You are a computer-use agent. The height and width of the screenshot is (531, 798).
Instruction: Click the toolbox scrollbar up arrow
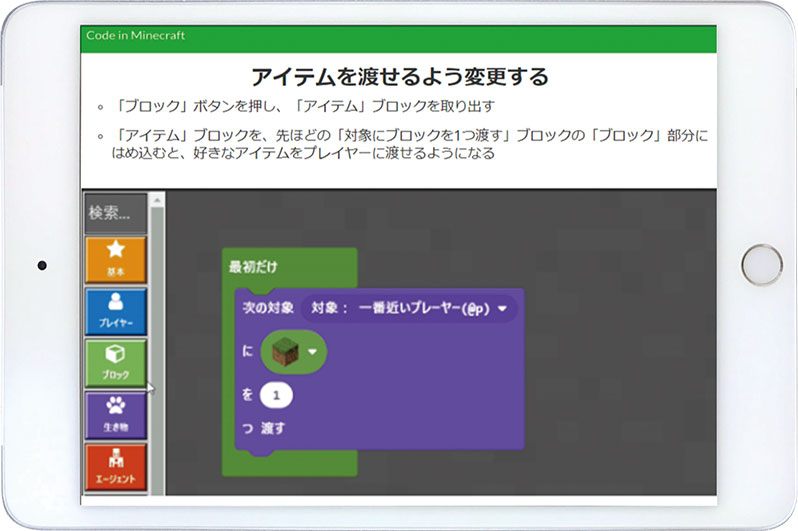click(157, 201)
